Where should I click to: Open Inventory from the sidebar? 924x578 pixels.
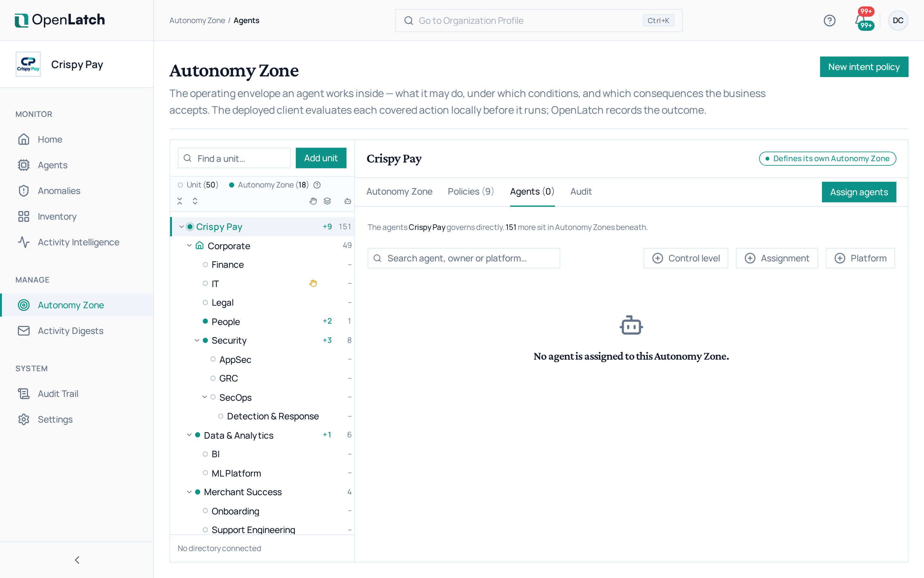click(x=77, y=216)
